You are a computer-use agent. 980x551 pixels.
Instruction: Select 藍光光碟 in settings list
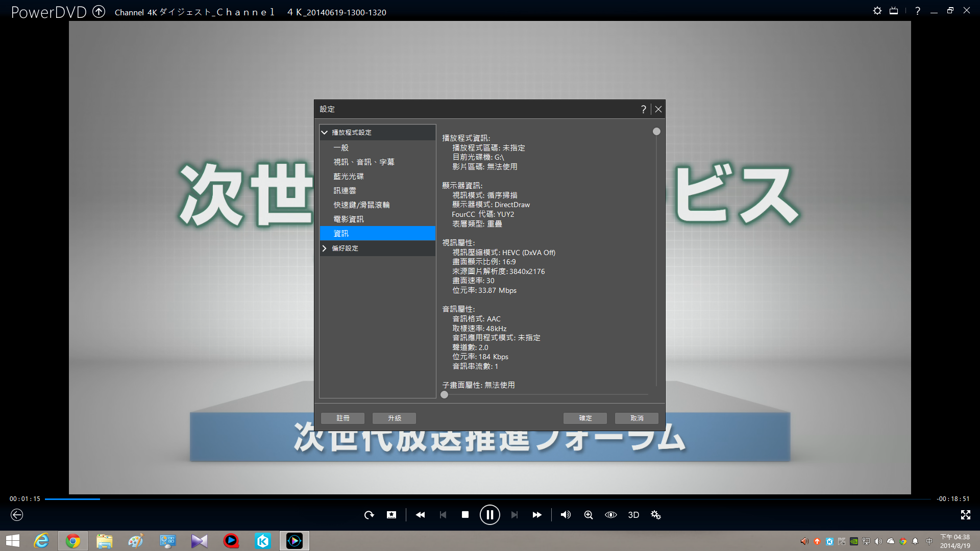[349, 176]
